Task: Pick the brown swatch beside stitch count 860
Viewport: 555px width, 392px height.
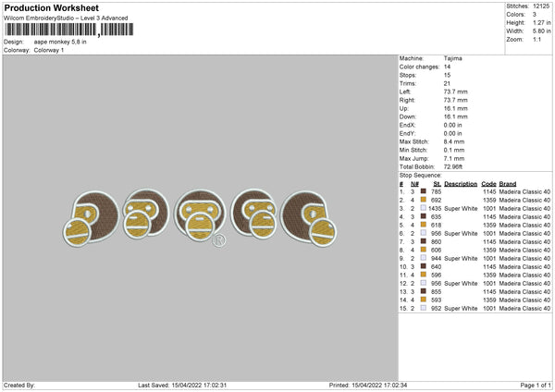Action: [x=423, y=241]
